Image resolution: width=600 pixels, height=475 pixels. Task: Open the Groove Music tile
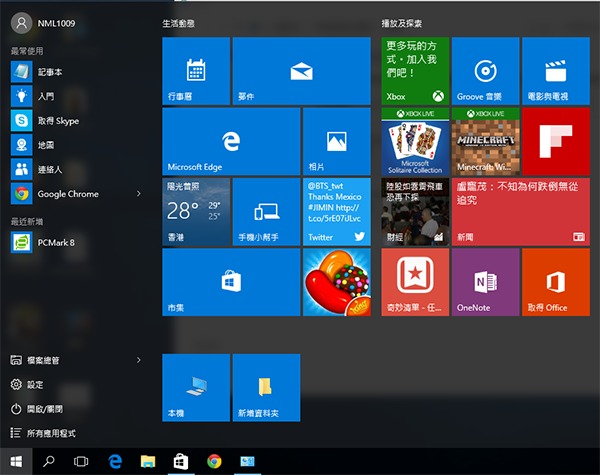pyautogui.click(x=486, y=71)
